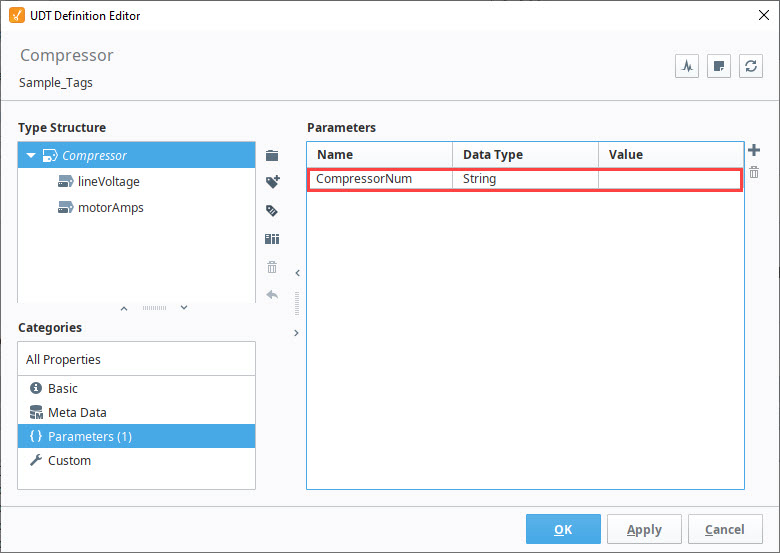Expand panel with right chevron
Screen dimensions: 780x553
pos(296,333)
